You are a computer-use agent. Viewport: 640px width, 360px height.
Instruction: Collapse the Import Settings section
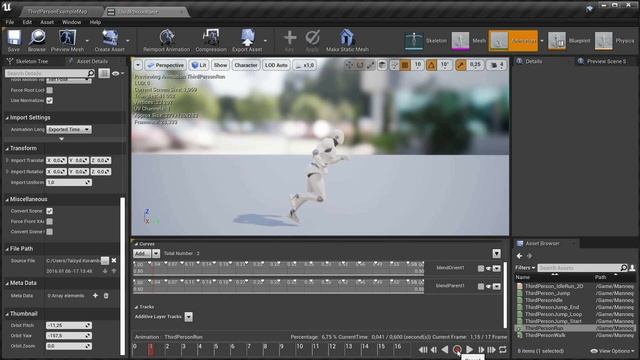pos(7,118)
